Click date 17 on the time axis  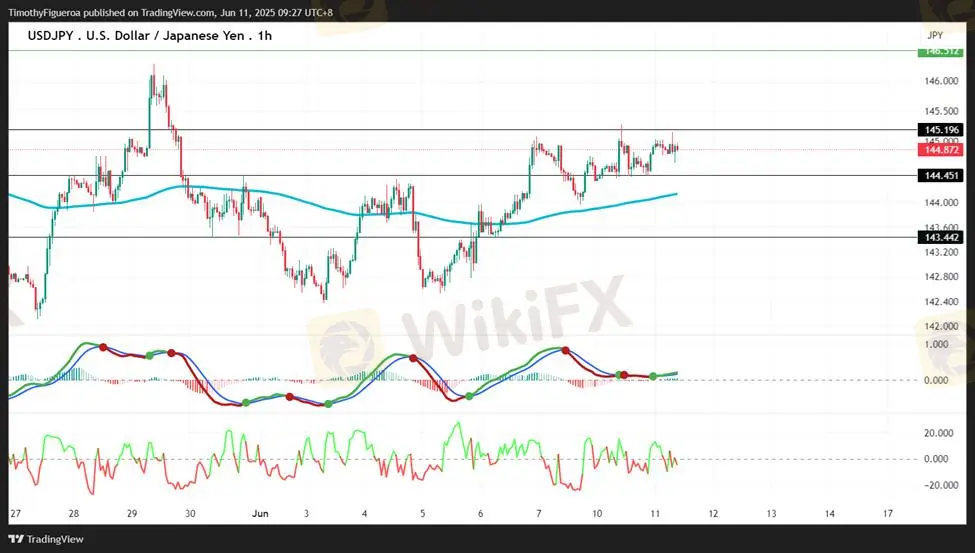coord(888,513)
